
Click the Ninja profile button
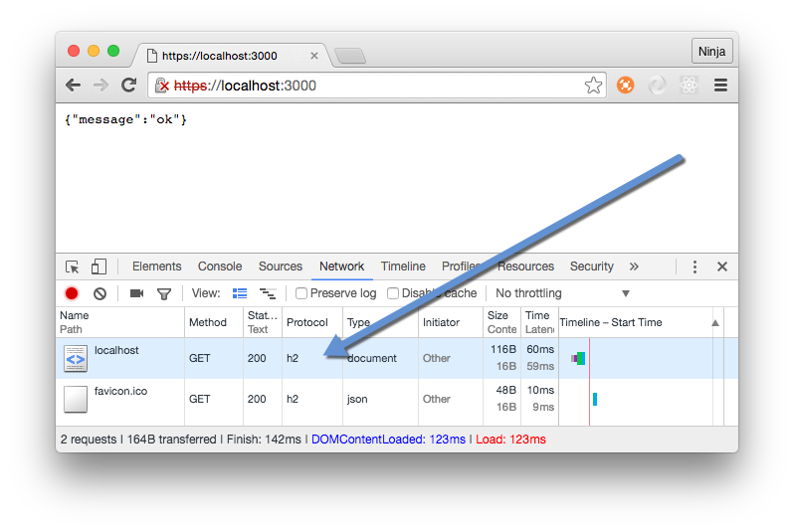tap(712, 51)
